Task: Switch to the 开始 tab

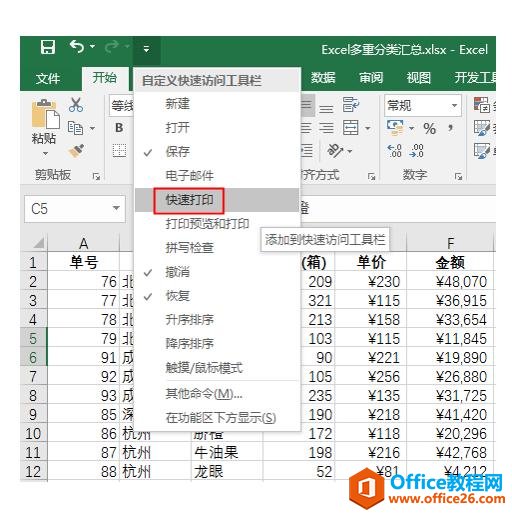Action: 104,78
